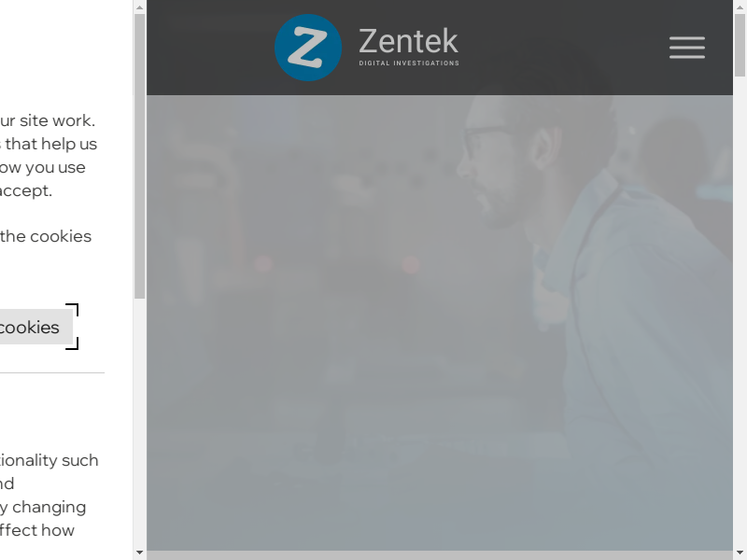This screenshot has width=747, height=560.
Task: Click the main page scrollbar up arrow
Action: pos(740,7)
